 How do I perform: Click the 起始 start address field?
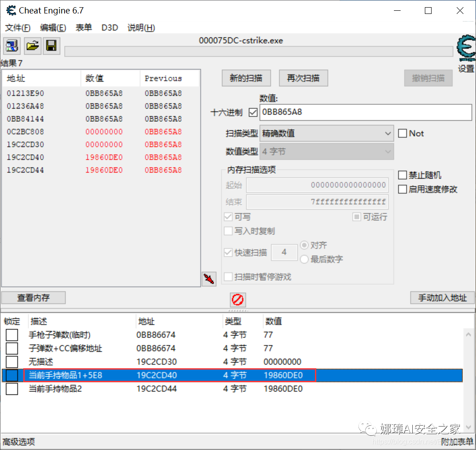click(317, 185)
